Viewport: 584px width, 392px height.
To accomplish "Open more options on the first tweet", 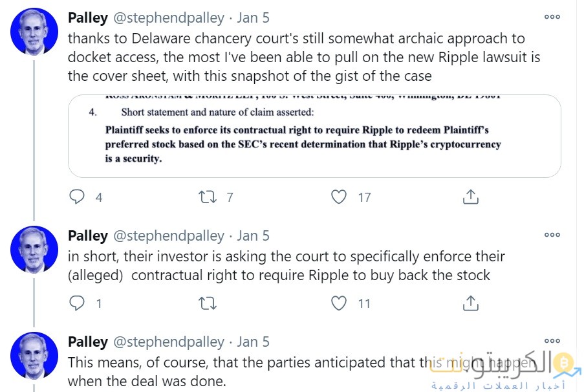I will [x=552, y=17].
